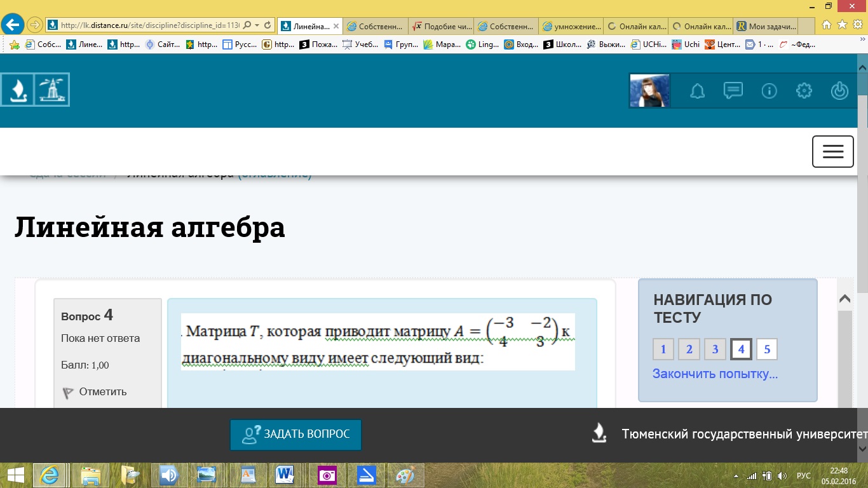
Task: Click the user avatar photo
Action: pyautogui.click(x=649, y=91)
